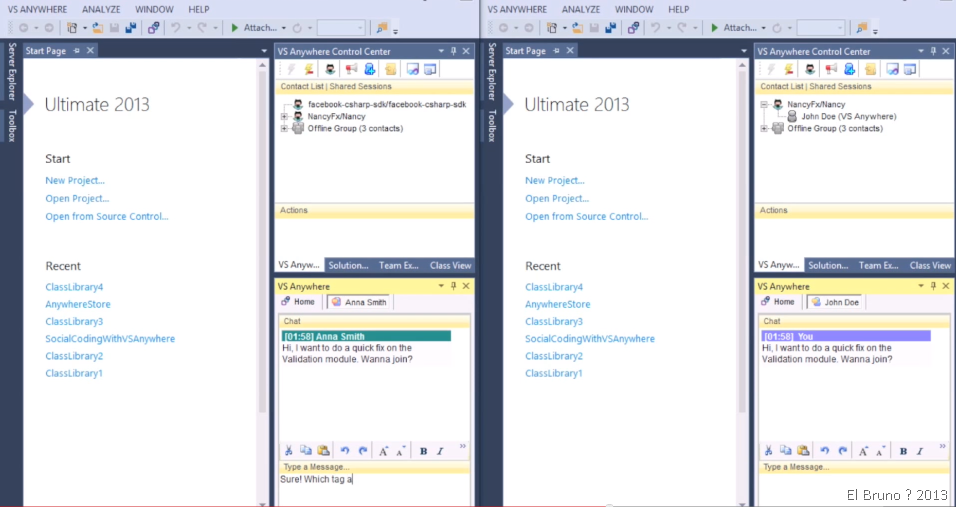
Task: Switch to Class View tab in right window
Action: [x=930, y=265]
